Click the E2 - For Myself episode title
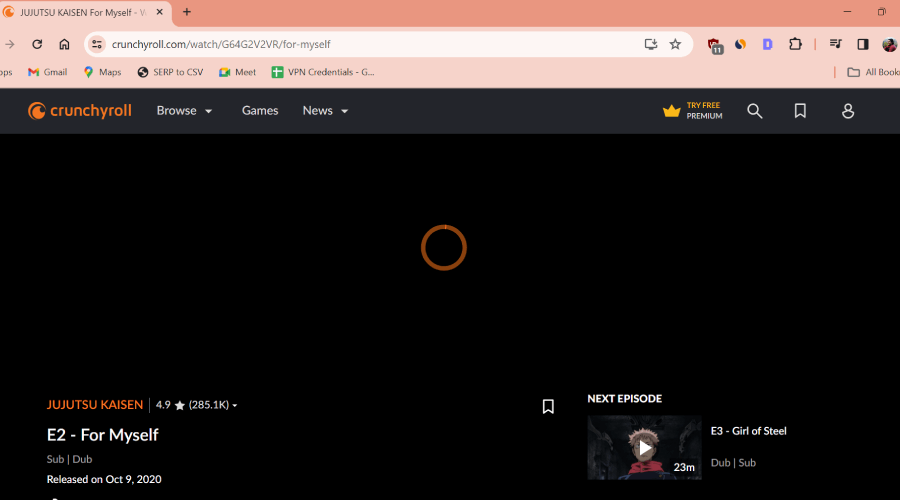Viewport: 900px width, 500px height. click(x=102, y=435)
